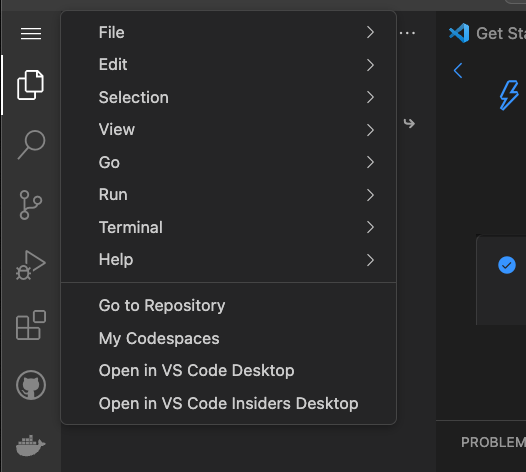Viewport: 526px width, 472px height.
Task: Select Open in VS Code Desktop
Action: click(228, 371)
